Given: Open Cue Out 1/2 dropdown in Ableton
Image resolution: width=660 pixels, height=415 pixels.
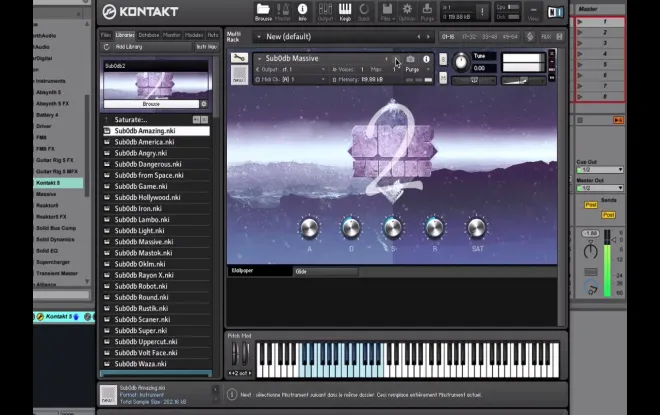Looking at the screenshot, I should point(599,170).
